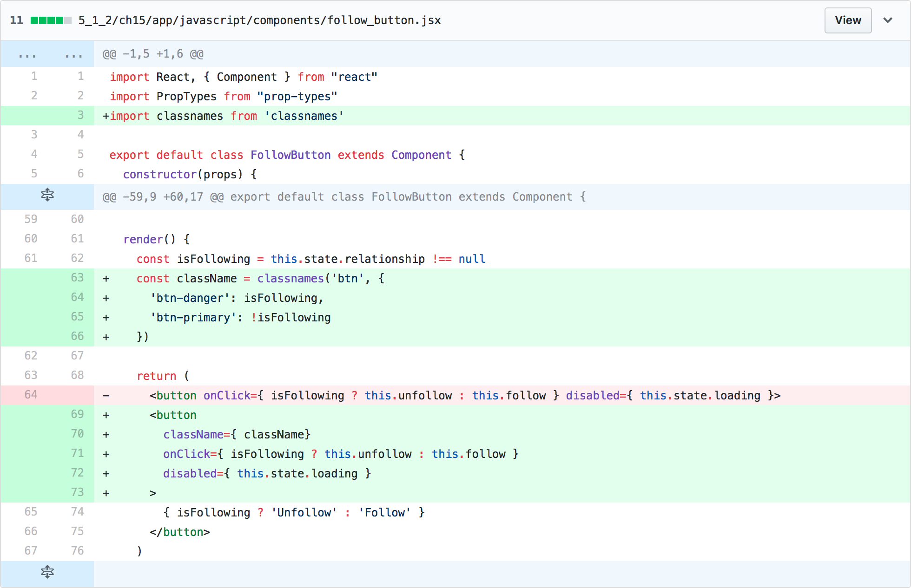Image resolution: width=911 pixels, height=588 pixels.
Task: Click the View file button
Action: click(847, 20)
